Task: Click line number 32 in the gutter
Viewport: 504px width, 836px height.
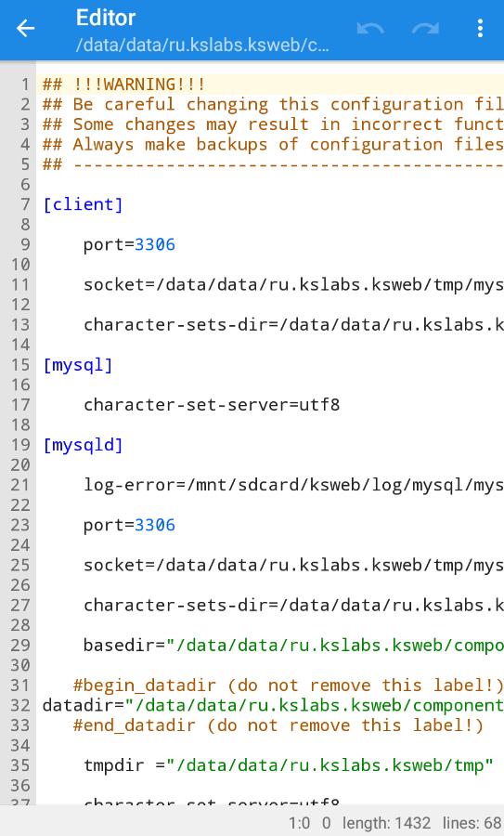Action: click(x=20, y=705)
